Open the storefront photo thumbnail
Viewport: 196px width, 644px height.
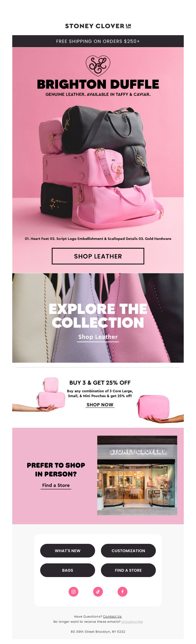click(x=137, y=475)
